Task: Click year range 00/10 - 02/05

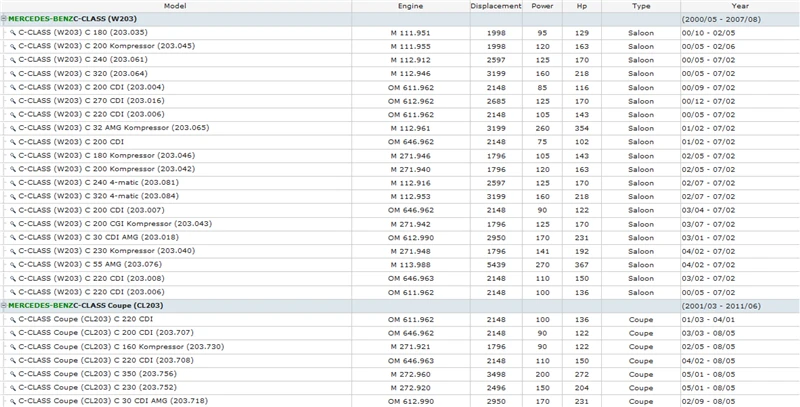Action: click(708, 33)
